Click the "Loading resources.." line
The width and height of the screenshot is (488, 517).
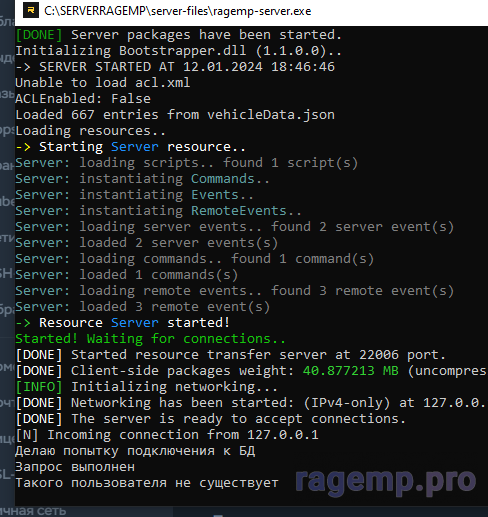click(x=90, y=131)
